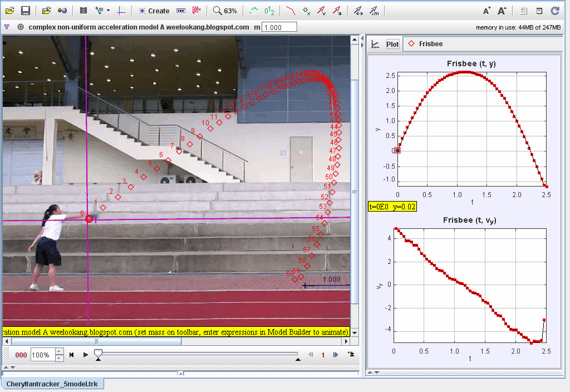Click the Save disk icon
Image resolution: width=570 pixels, height=392 pixels.
tap(26, 11)
